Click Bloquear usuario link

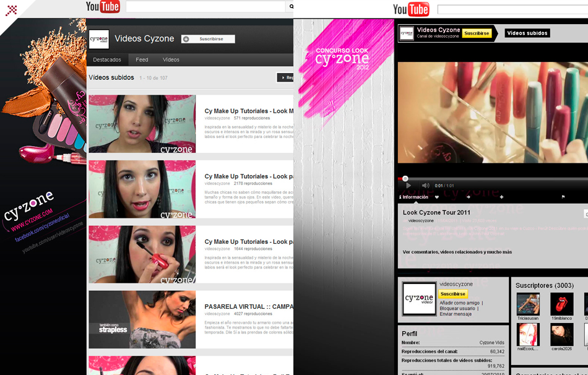457,309
